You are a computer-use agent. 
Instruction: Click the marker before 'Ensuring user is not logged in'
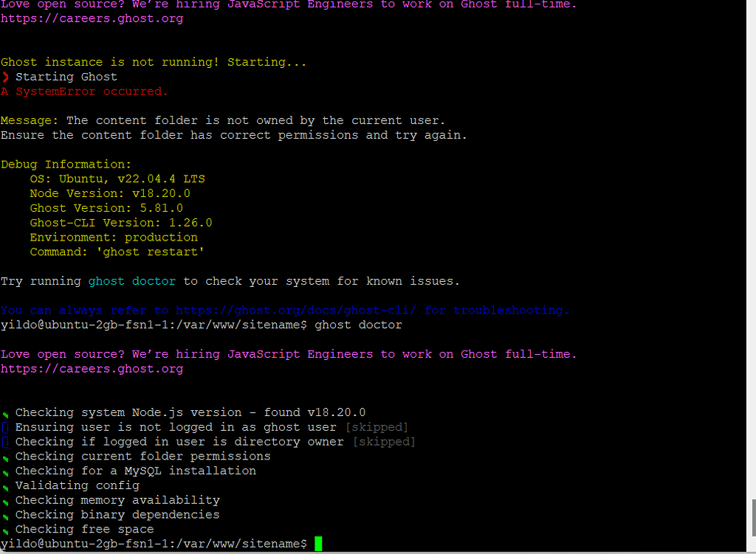click(6, 427)
